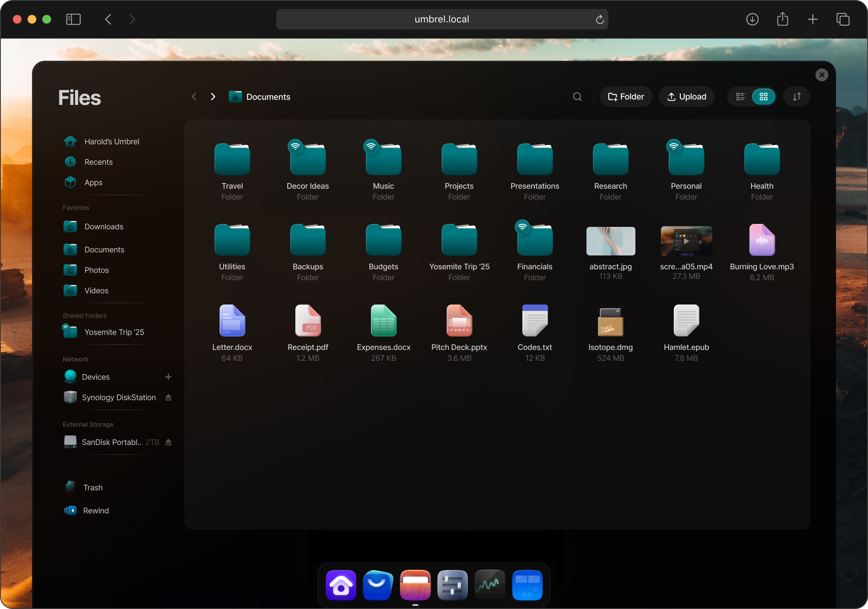868x609 pixels.
Task: Select Apps in the sidebar menu
Action: click(x=93, y=182)
